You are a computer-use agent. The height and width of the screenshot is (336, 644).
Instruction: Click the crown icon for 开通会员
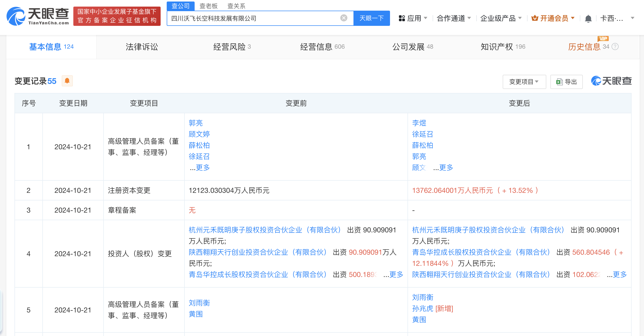point(535,18)
